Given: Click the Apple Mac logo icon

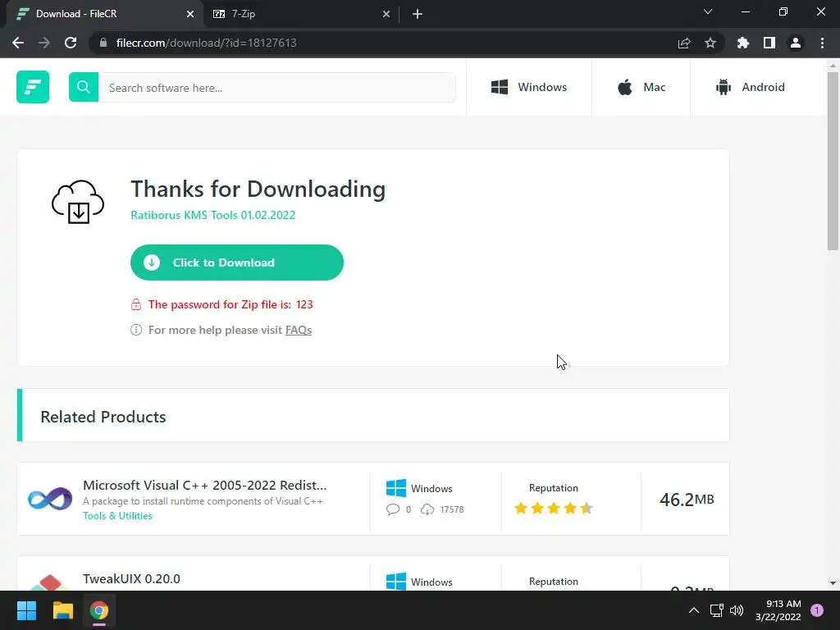Looking at the screenshot, I should click(x=624, y=87).
